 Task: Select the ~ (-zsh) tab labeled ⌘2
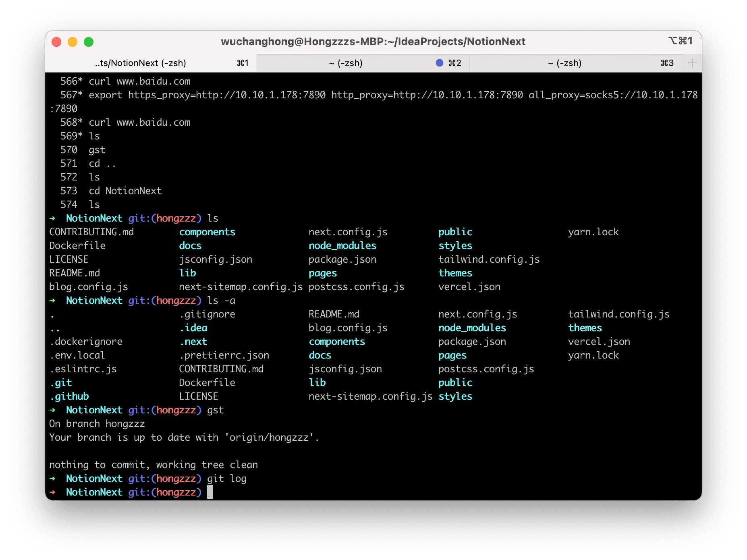(346, 63)
